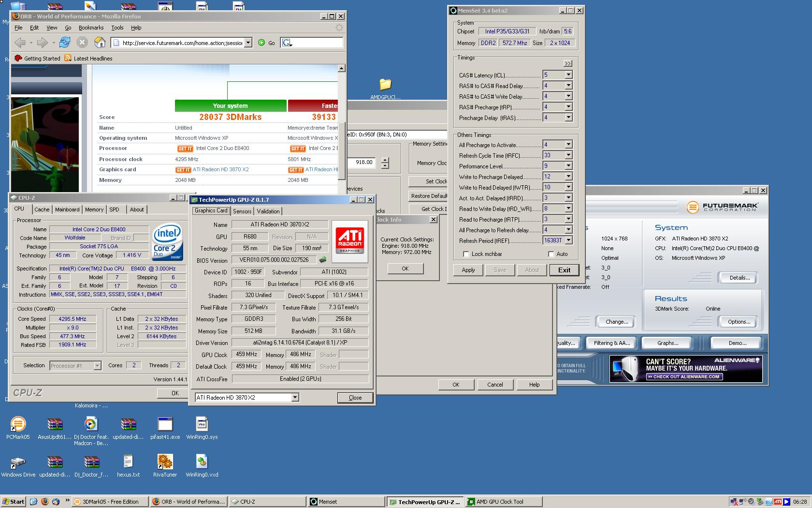Screen dimensions: 812x508
Task: Go to Firefox Home page icon
Action: tap(100, 43)
